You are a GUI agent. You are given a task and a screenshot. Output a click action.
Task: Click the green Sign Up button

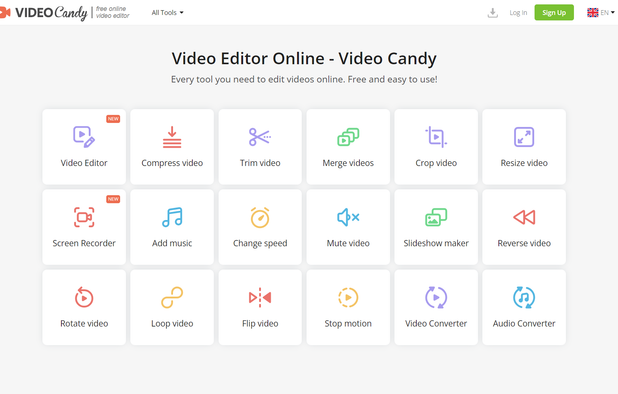coord(554,13)
